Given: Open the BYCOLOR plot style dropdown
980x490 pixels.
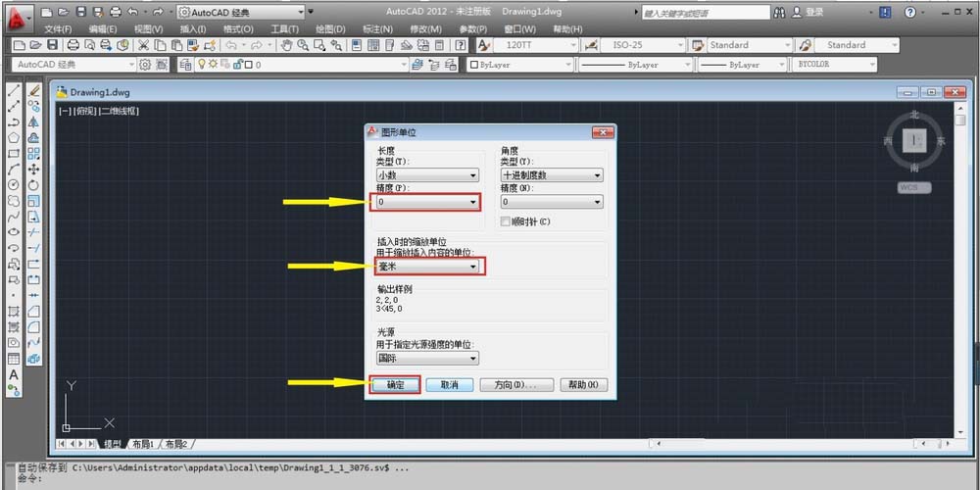Looking at the screenshot, I should tap(834, 65).
